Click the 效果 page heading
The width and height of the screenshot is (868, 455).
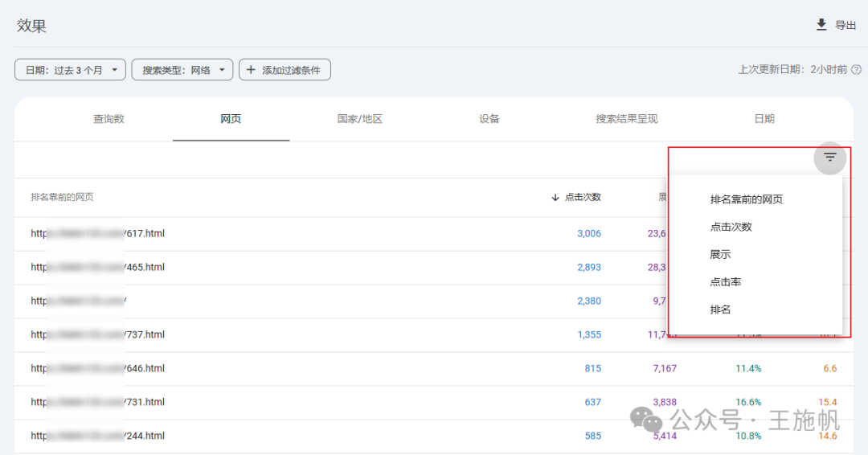point(31,26)
